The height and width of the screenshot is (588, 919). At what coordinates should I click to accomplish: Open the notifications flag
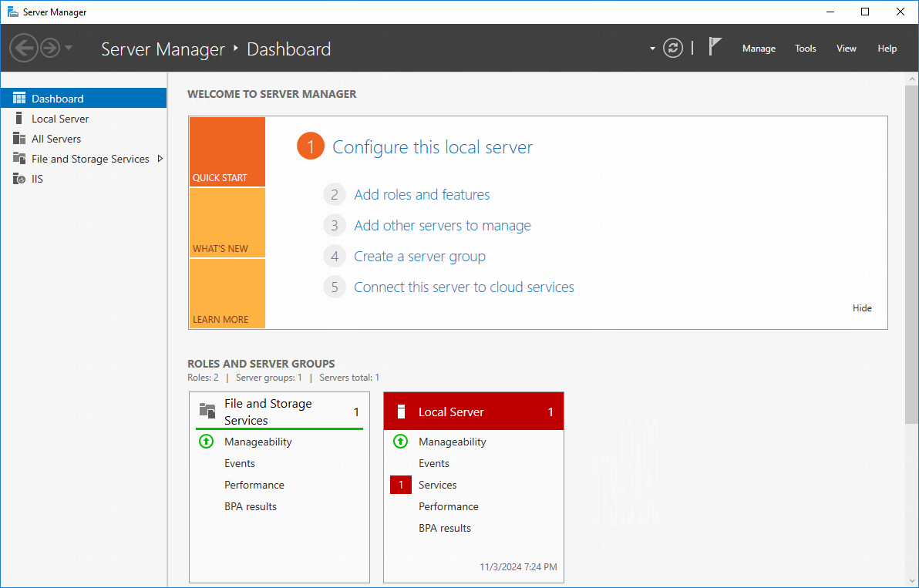tap(715, 47)
